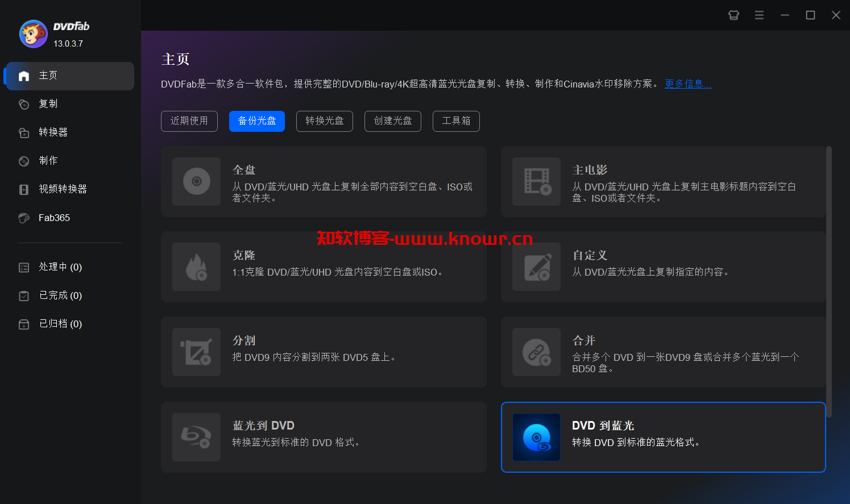Viewport: 850px width, 504px height.
Task: Open Fab365 in sidebar
Action: (x=69, y=218)
